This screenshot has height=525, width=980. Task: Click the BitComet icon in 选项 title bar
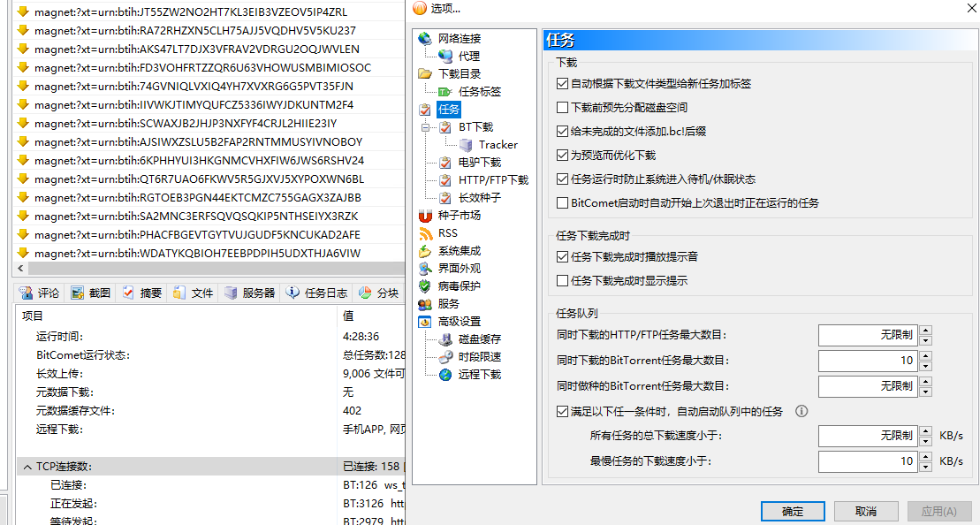point(420,7)
